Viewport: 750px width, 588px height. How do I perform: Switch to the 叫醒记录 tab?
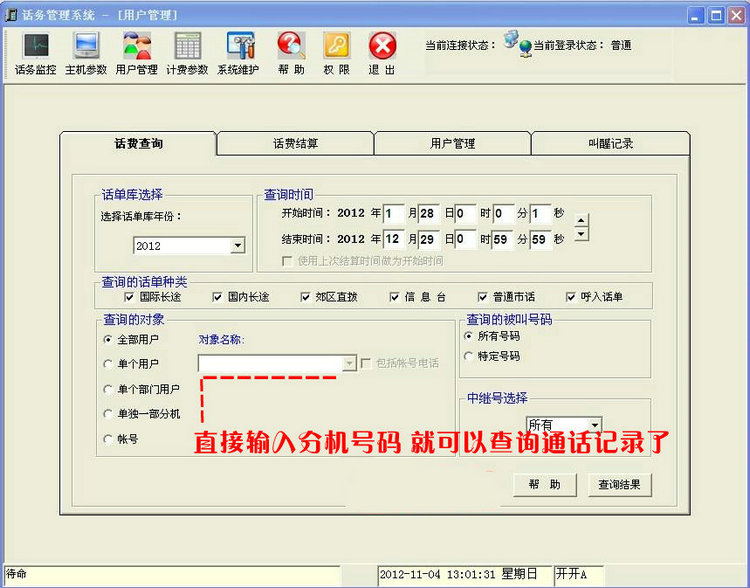click(610, 144)
